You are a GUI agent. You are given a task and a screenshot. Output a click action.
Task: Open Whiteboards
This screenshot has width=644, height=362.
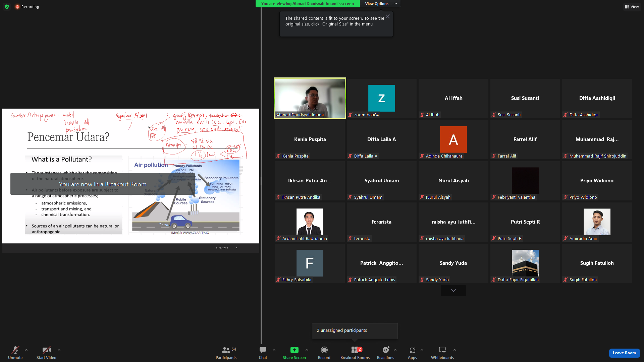[x=442, y=353]
